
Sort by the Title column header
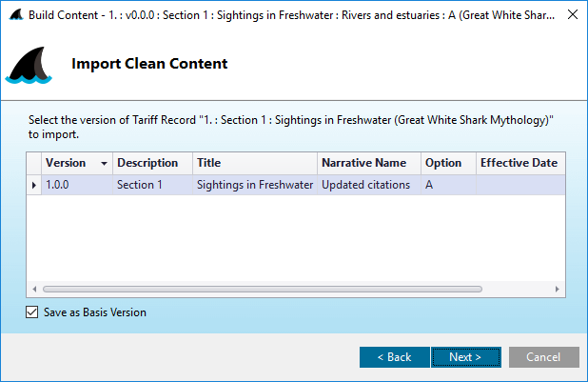click(x=255, y=163)
